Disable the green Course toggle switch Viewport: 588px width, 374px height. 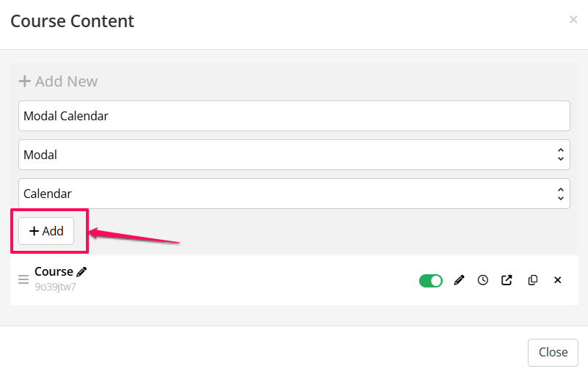[431, 280]
